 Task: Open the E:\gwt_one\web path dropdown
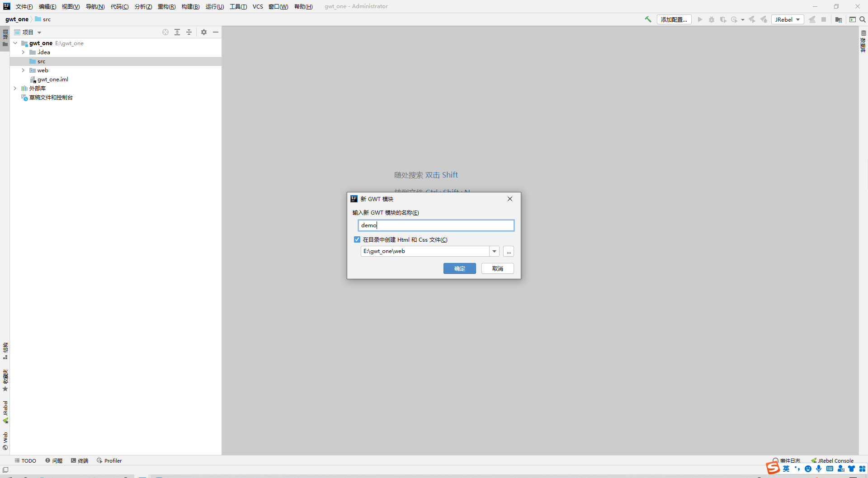pos(494,251)
